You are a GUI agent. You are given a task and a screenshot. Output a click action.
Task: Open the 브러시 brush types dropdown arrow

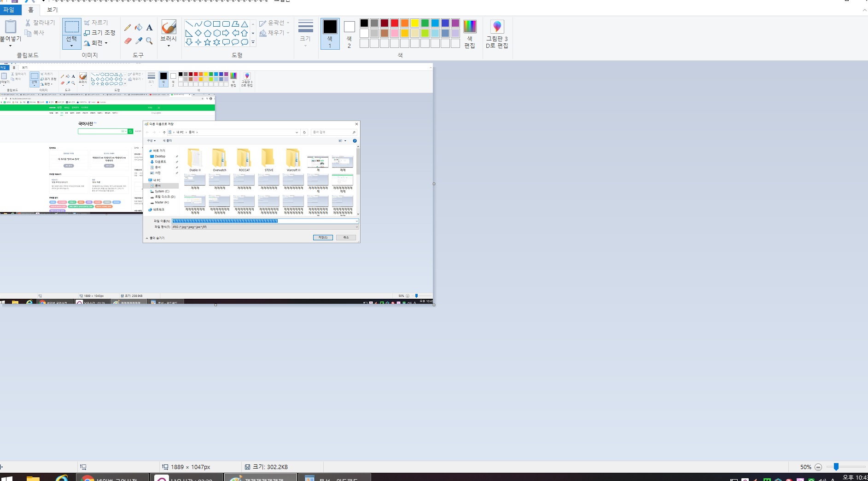(169, 46)
